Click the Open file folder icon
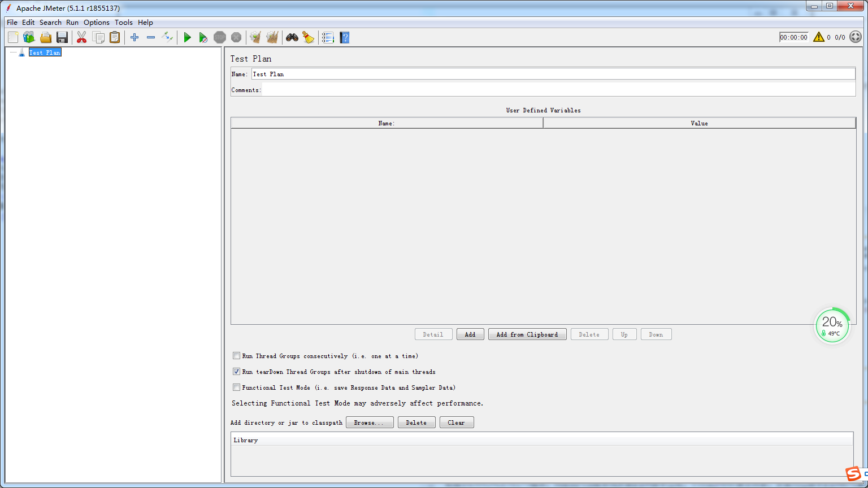The height and width of the screenshot is (488, 868). [x=46, y=37]
